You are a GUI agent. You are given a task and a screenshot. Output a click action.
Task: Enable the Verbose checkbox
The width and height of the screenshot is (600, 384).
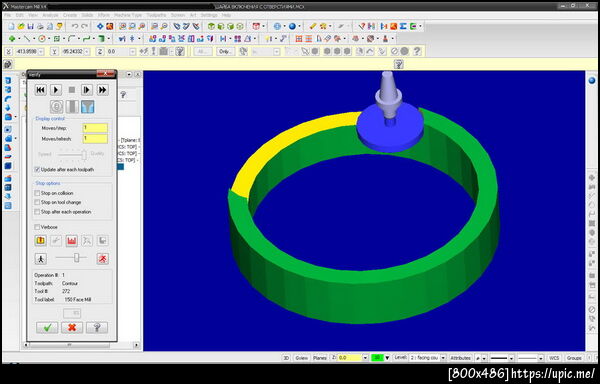[38, 227]
